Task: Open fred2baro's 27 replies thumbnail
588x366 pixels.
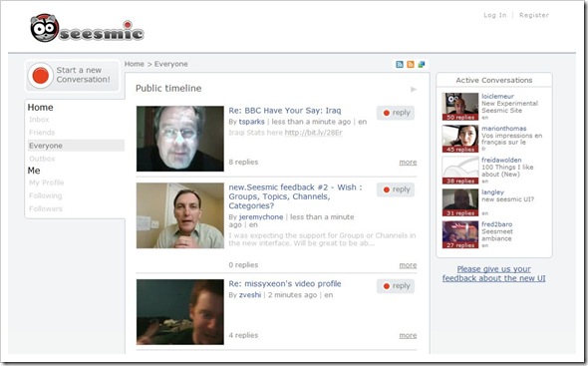Action: 460,234
